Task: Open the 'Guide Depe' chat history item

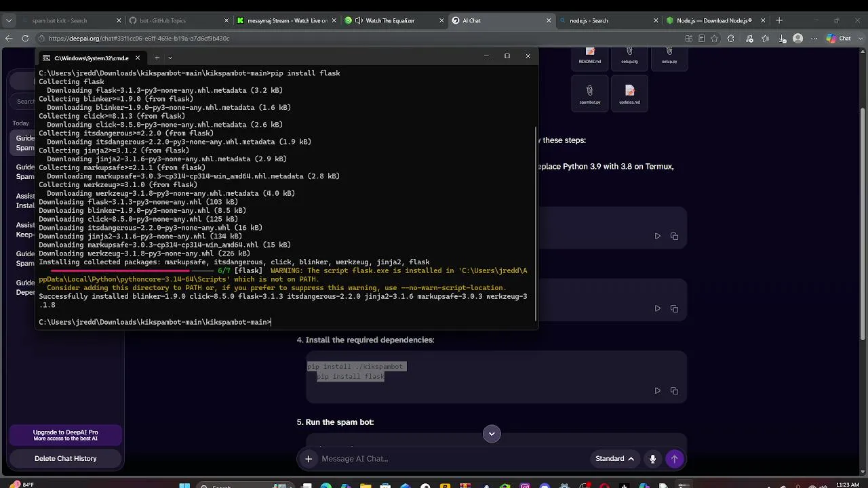Action: tap(25, 287)
